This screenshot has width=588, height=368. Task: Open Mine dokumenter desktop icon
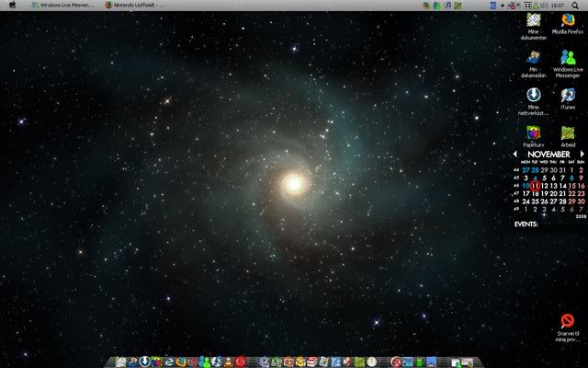[533, 19]
